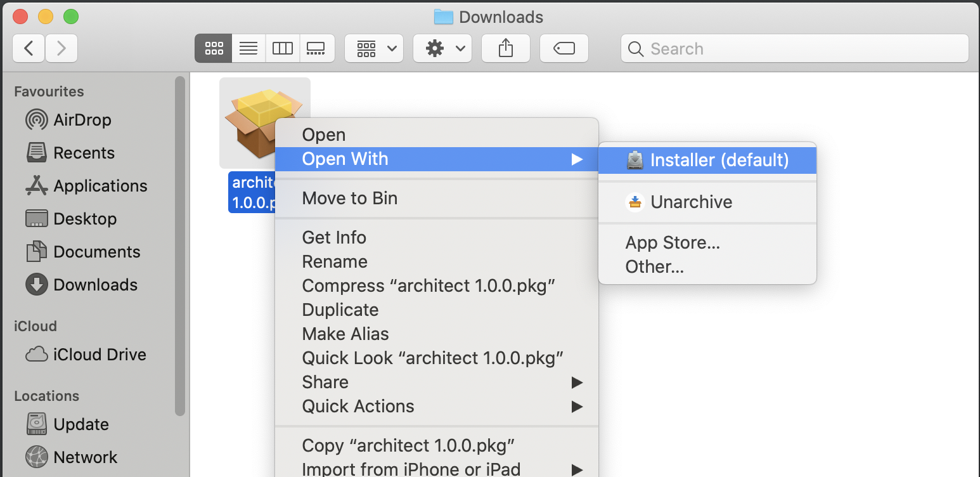Switch to gallery view
This screenshot has height=477, width=980.
316,48
